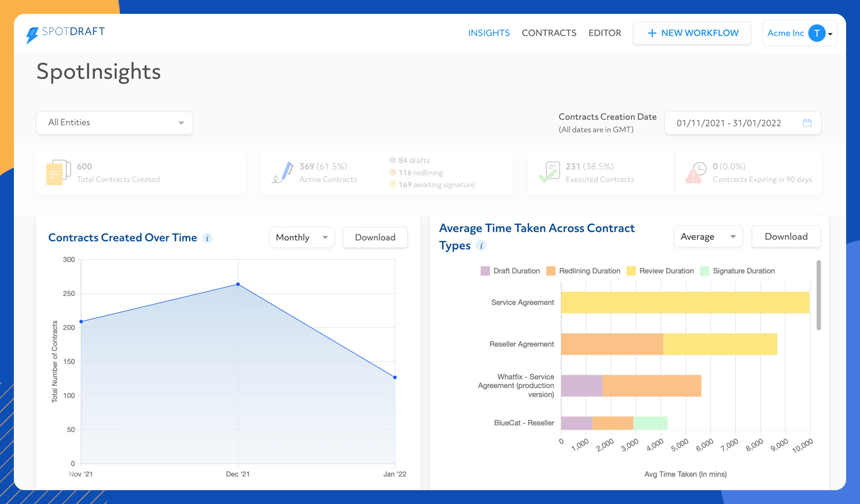Download the Contracts Created Over Time chart
860x504 pixels.
coord(375,237)
